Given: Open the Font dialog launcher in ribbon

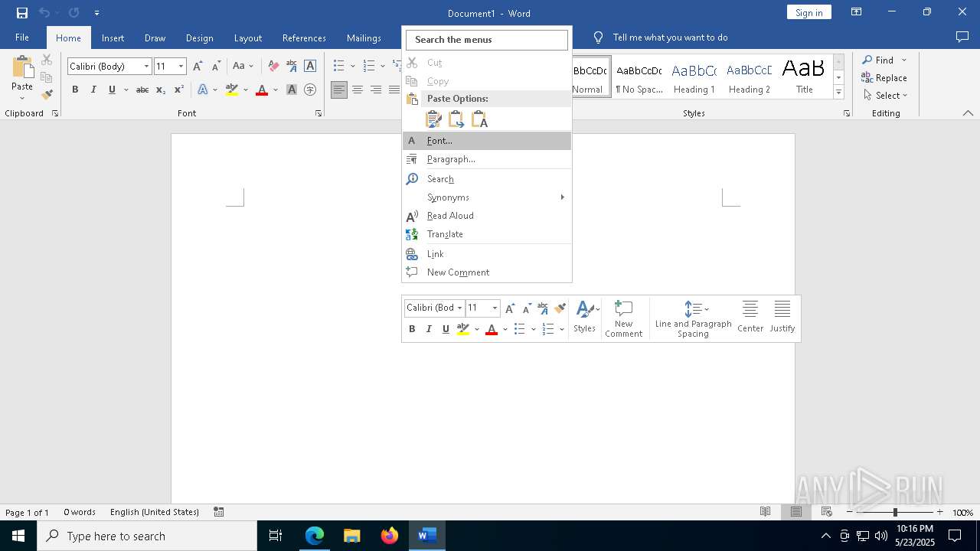Looking at the screenshot, I should 318,113.
